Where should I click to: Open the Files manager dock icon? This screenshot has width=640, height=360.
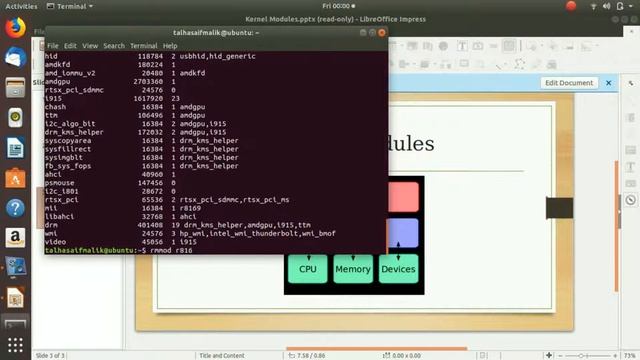click(x=15, y=87)
